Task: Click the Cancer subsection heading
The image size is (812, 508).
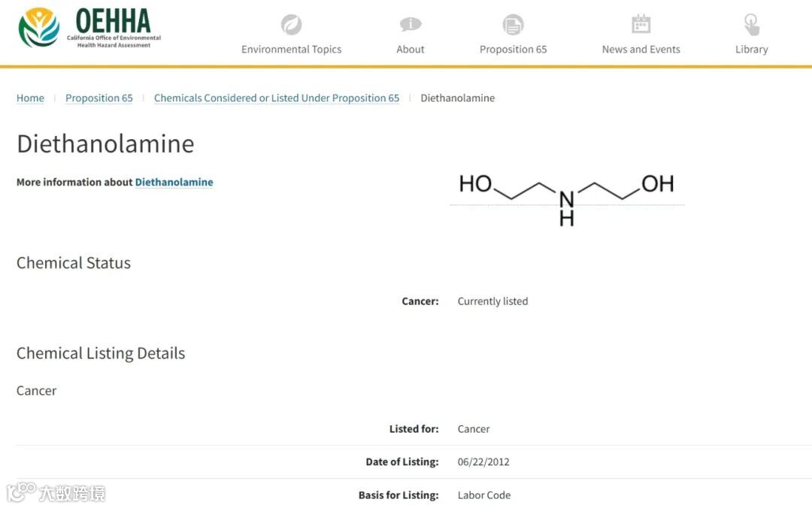Action: [36, 391]
